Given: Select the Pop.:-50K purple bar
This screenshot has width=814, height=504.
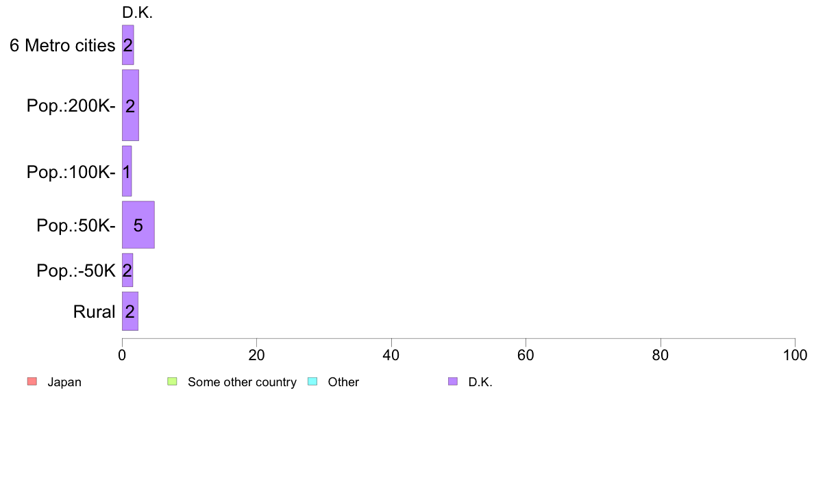Looking at the screenshot, I should pyautogui.click(x=127, y=270).
